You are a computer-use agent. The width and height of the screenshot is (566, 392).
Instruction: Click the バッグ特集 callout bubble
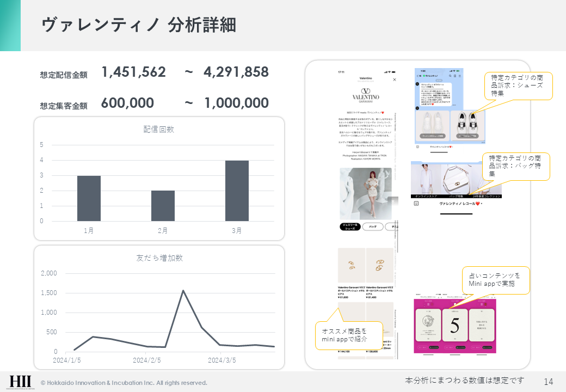[516, 167]
